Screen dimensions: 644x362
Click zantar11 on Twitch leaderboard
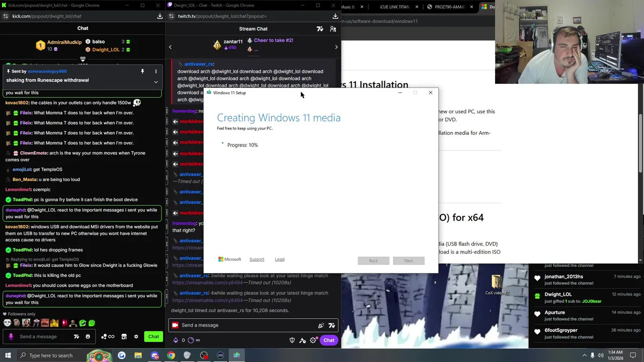click(233, 42)
